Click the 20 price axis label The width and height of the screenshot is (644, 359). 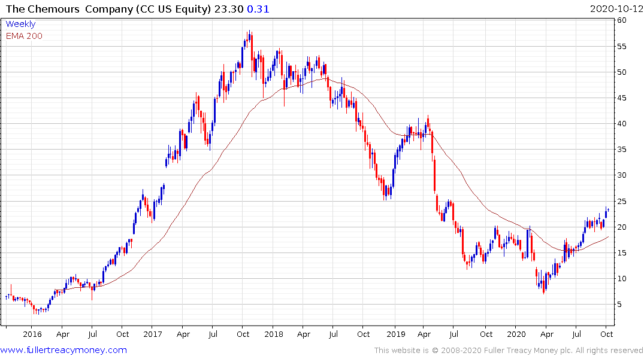622,227
